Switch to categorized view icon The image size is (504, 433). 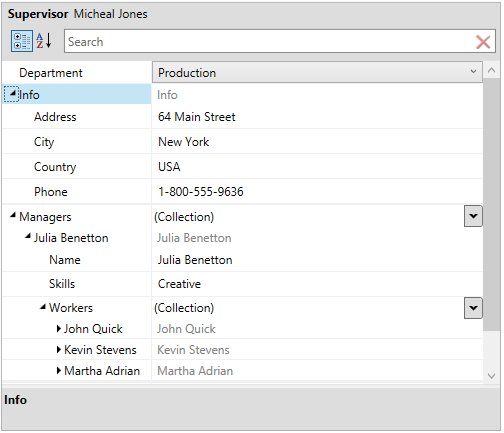22,41
